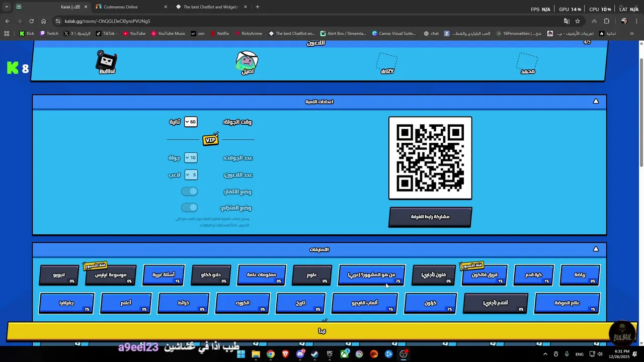Open Steam from the taskbar
644x362 pixels.
(315, 354)
